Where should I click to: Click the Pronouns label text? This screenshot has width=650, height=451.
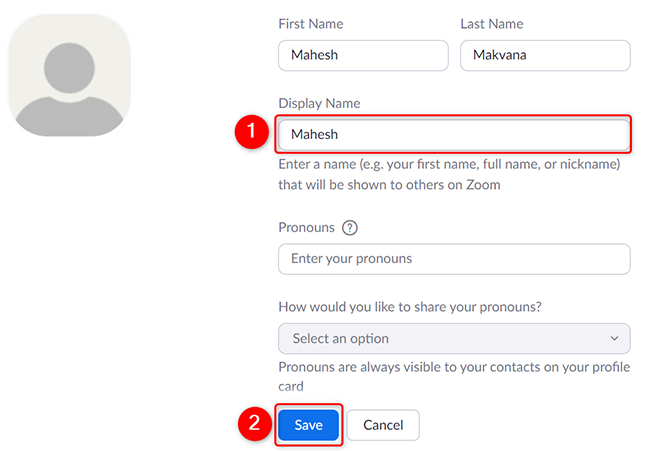[x=307, y=227]
